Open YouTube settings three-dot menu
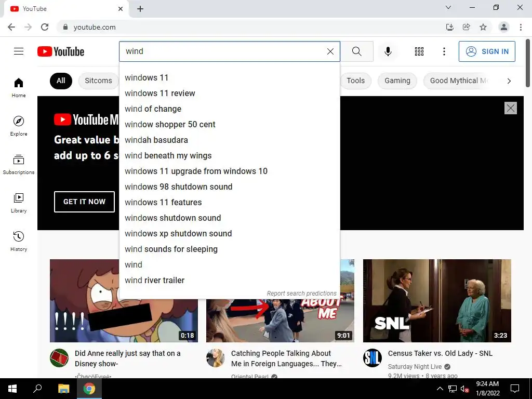The image size is (532, 399). [444, 51]
